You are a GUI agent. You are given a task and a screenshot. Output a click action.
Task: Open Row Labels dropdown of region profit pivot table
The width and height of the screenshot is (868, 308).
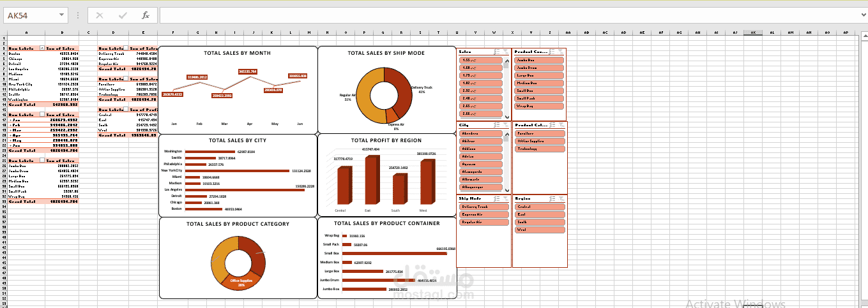125,109
